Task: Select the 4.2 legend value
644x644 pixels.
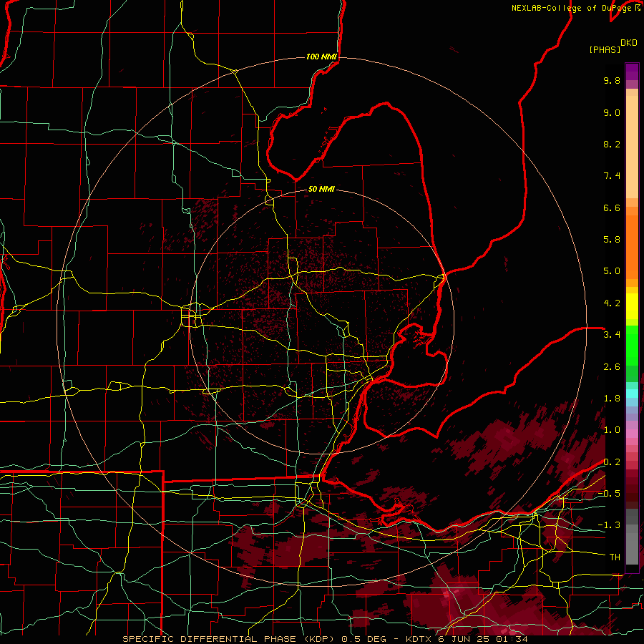Action: click(x=612, y=303)
